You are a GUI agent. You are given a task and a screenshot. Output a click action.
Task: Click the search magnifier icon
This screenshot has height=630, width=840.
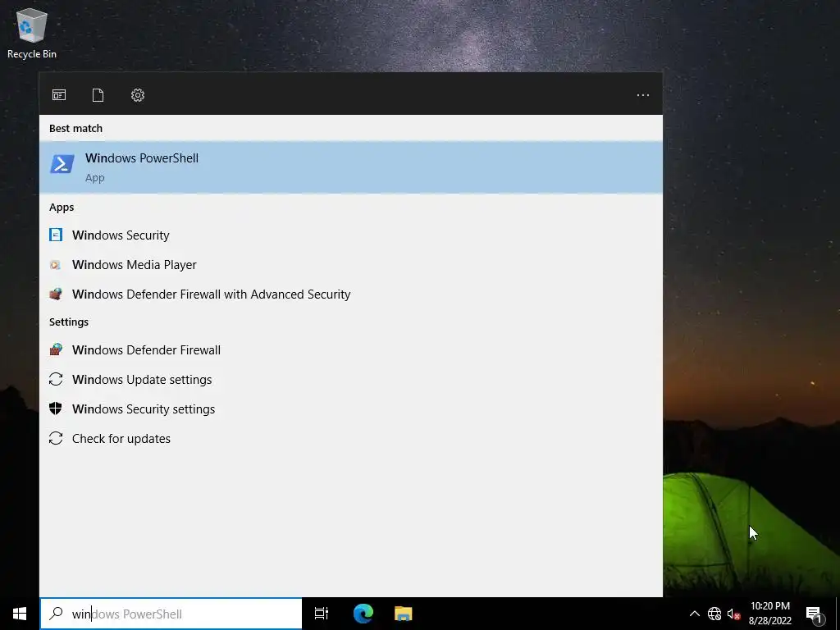[x=56, y=614]
